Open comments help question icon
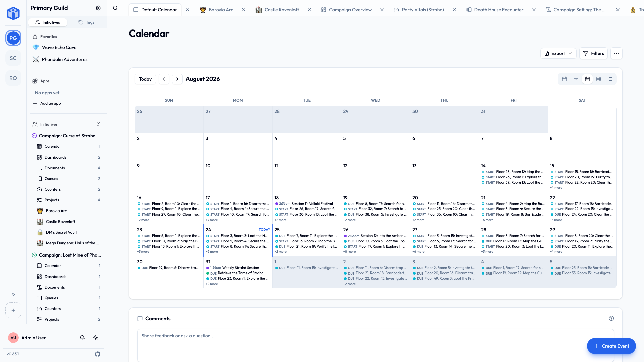Viewport: 644px width, 362px height. (611, 318)
